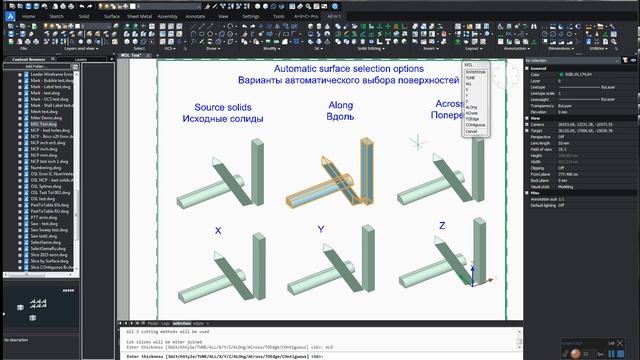Click the magnifier zoom icon in top toolbar
The image size is (640, 360).
[308, 7]
